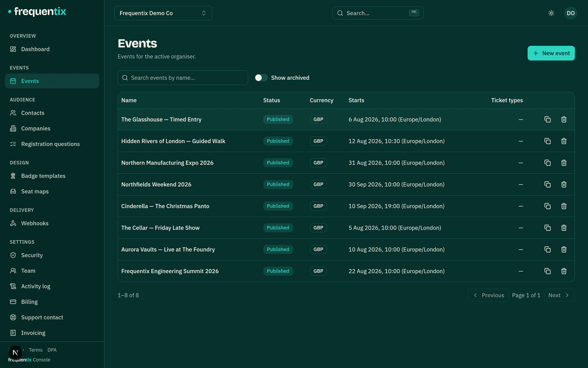588x368 pixels.
Task: Open Hidden Rivers of London — Guided Walk
Action: tap(173, 141)
